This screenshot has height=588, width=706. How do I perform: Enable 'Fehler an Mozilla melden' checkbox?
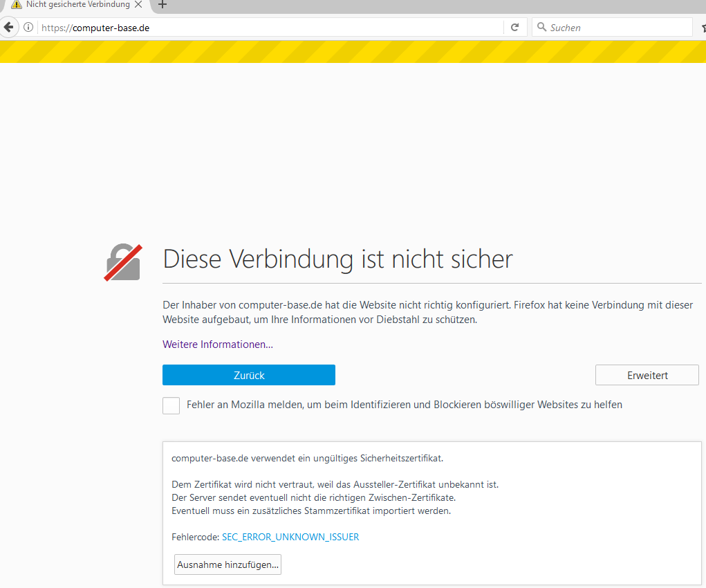[x=171, y=405]
